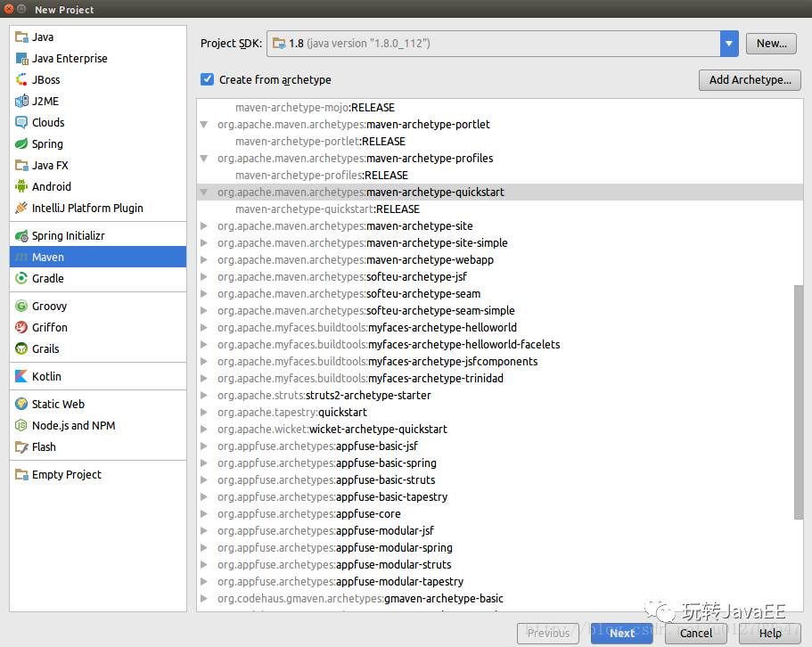812x647 pixels.
Task: Click the Spring Initializr icon
Action: (x=21, y=236)
